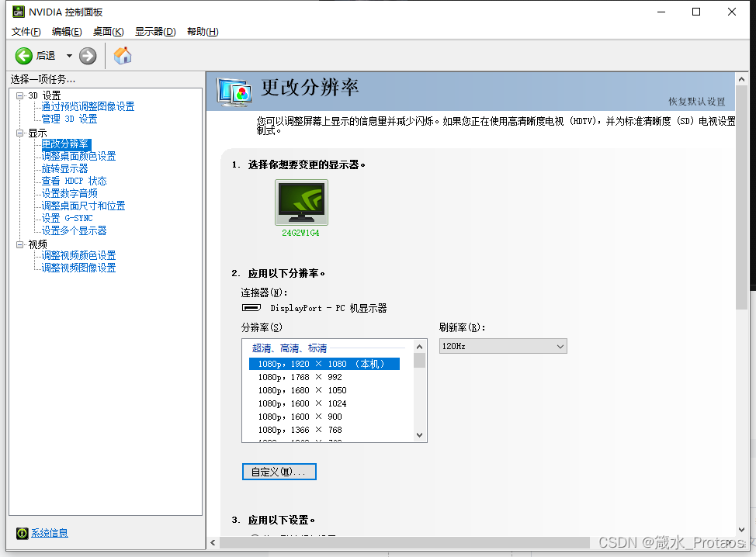Open 调整视频颜色设置 task
This screenshot has width=756, height=557.
coord(78,255)
